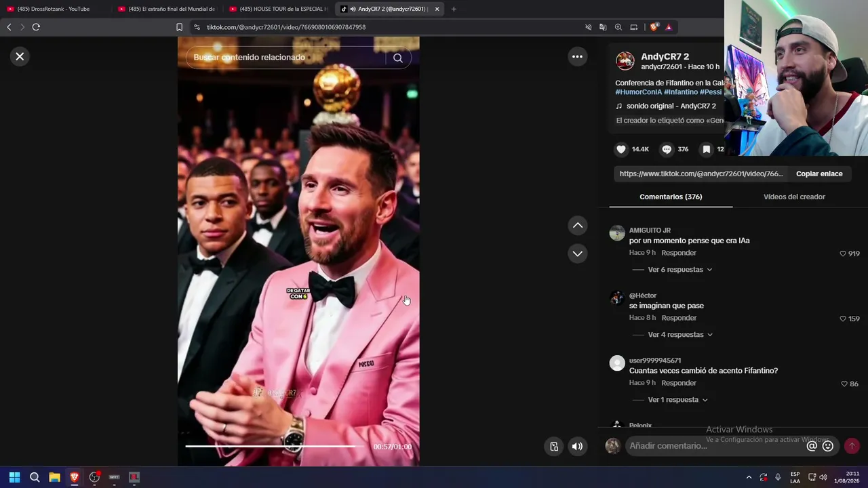Open the emoji picker in comment box
The width and height of the screenshot is (868, 488).
pos(828,446)
